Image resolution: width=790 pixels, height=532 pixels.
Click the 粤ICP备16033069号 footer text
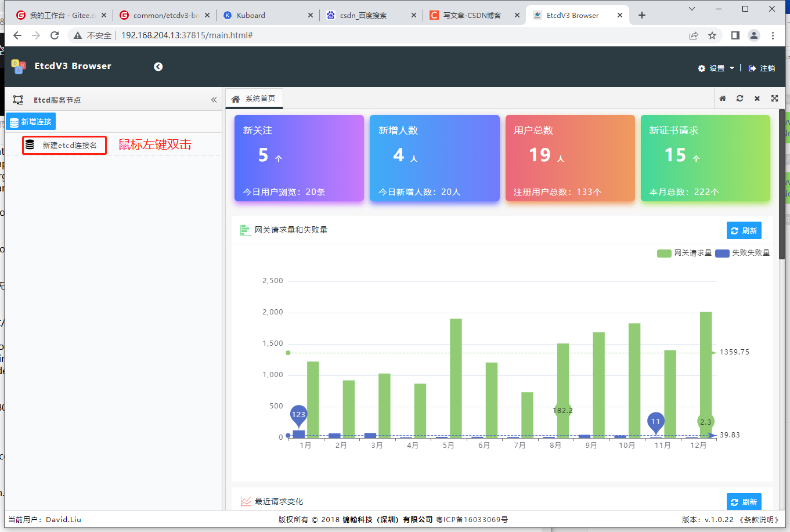(x=472, y=520)
